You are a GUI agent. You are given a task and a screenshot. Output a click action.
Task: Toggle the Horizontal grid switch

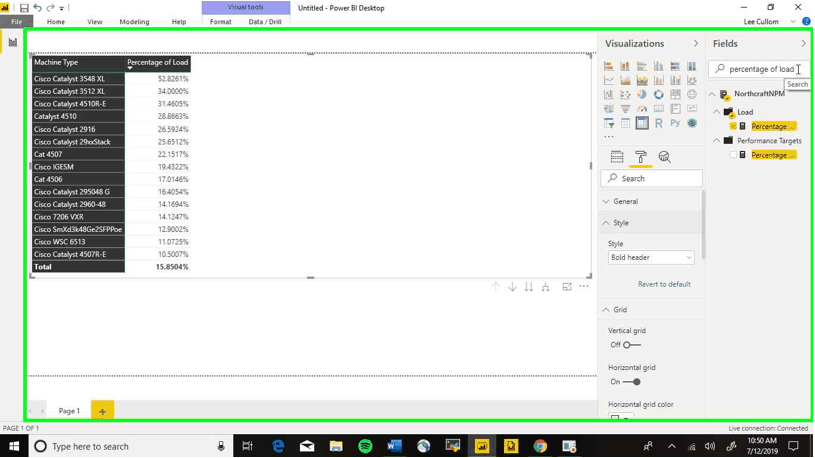click(632, 382)
